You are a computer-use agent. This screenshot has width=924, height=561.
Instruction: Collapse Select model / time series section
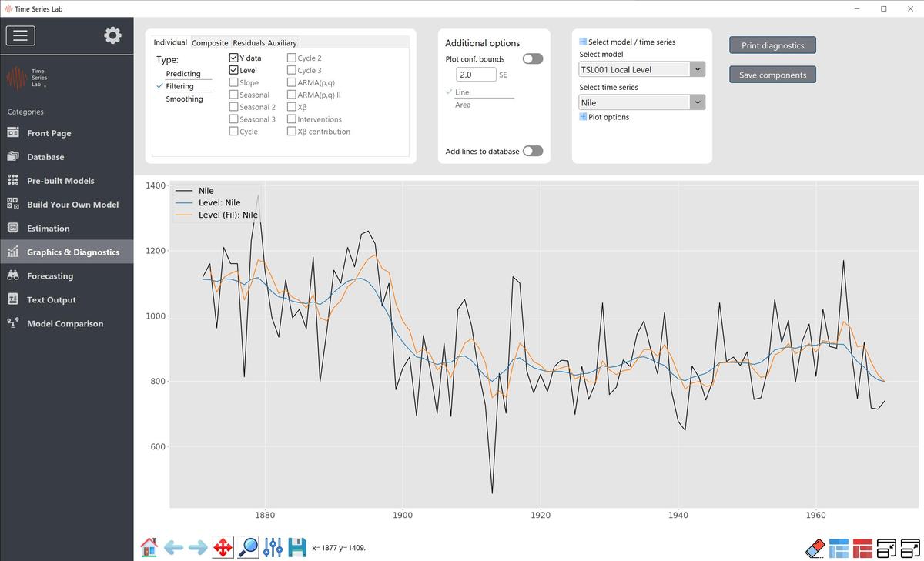584,42
